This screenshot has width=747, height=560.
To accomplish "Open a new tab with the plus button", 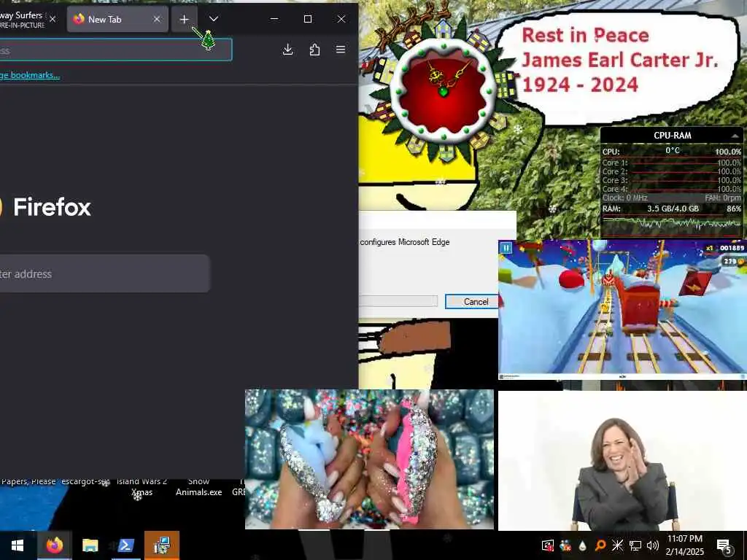I will point(185,19).
